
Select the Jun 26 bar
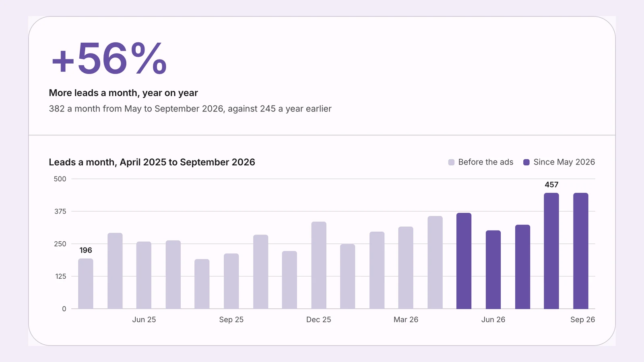(493, 269)
